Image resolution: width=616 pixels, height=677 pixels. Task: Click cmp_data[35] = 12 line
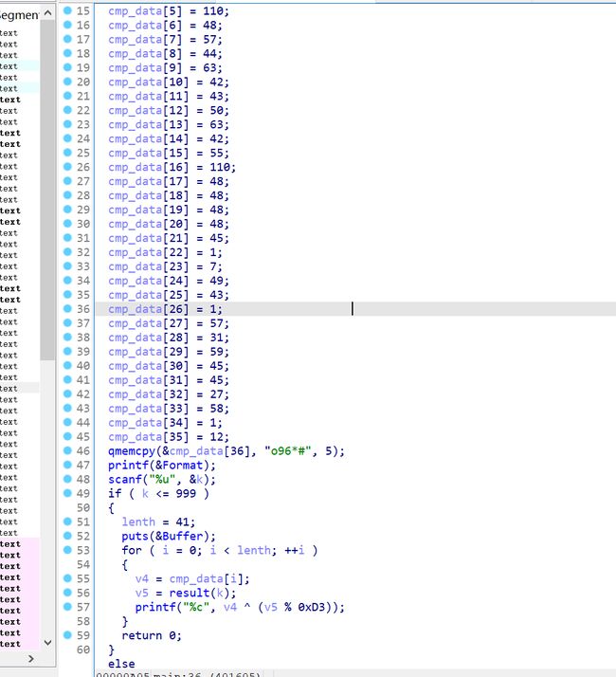[x=169, y=437]
